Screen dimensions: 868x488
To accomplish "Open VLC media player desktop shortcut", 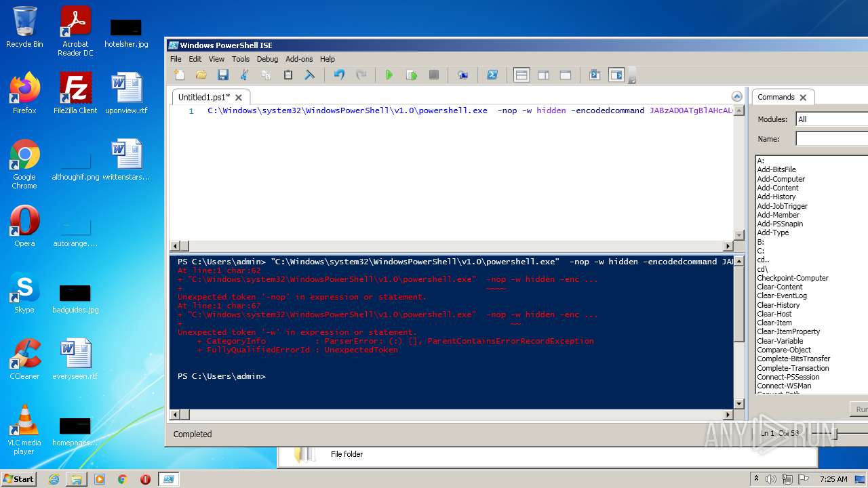I will 24,430.
